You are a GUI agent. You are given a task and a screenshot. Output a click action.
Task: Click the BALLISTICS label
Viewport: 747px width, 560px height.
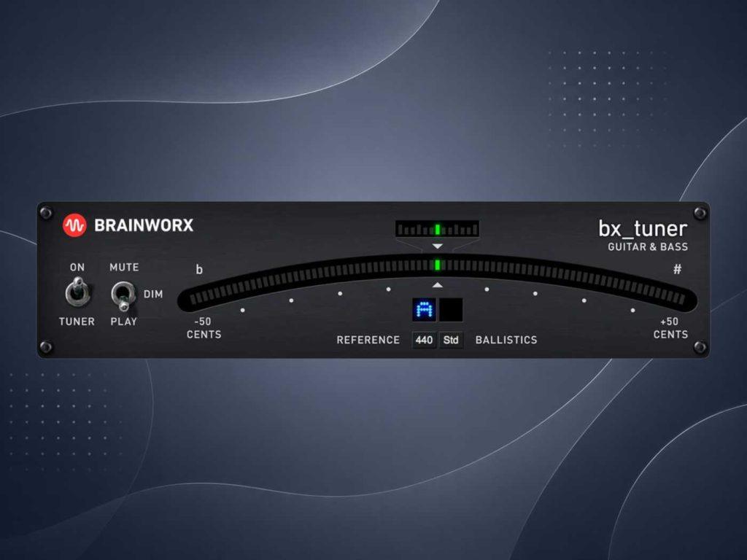coord(506,340)
